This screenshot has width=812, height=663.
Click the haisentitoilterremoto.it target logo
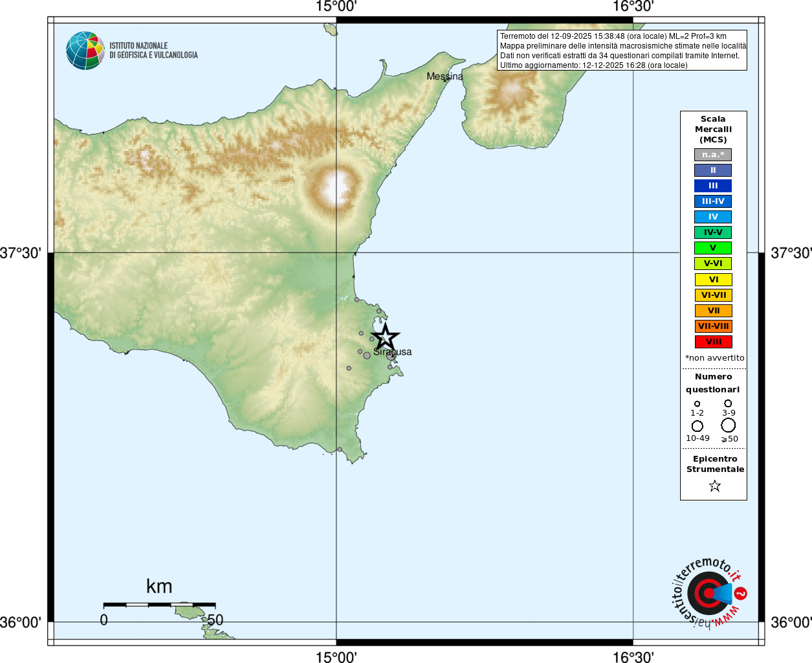710,593
